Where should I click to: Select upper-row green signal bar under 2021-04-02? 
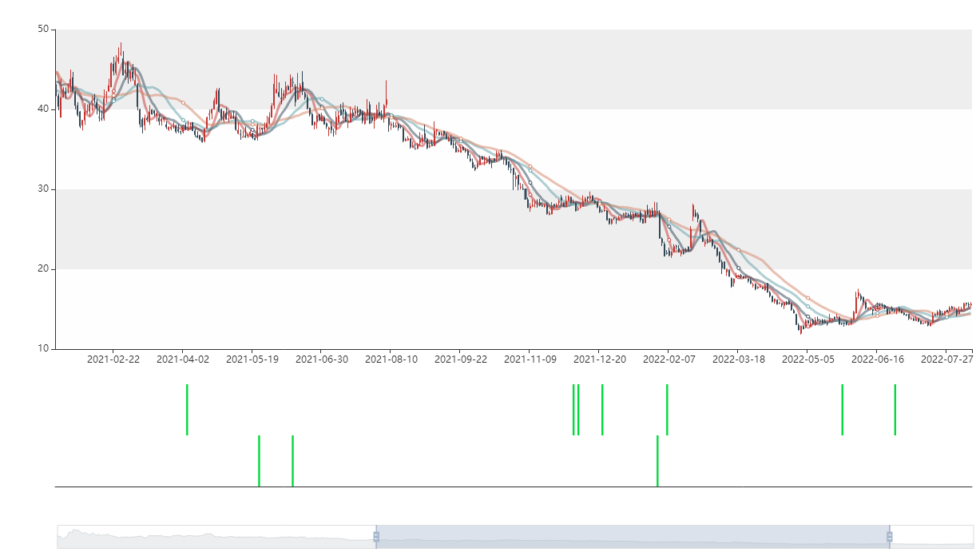(187, 410)
